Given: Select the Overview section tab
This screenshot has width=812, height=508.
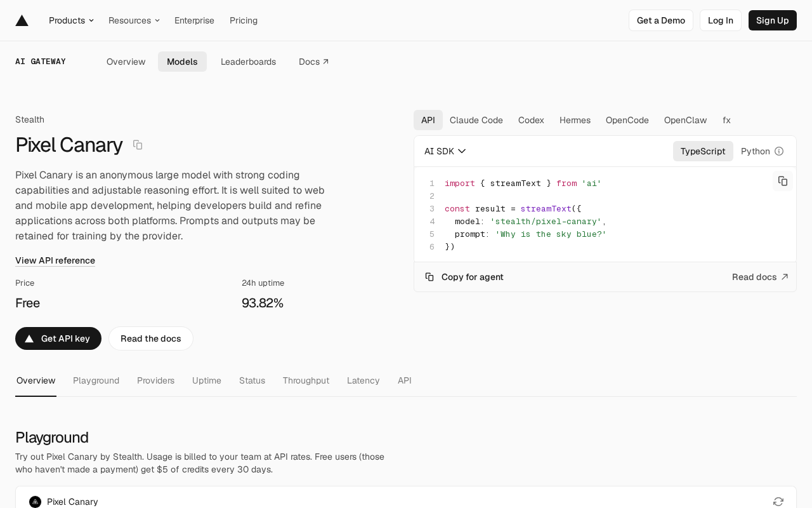Looking at the screenshot, I should [36, 380].
